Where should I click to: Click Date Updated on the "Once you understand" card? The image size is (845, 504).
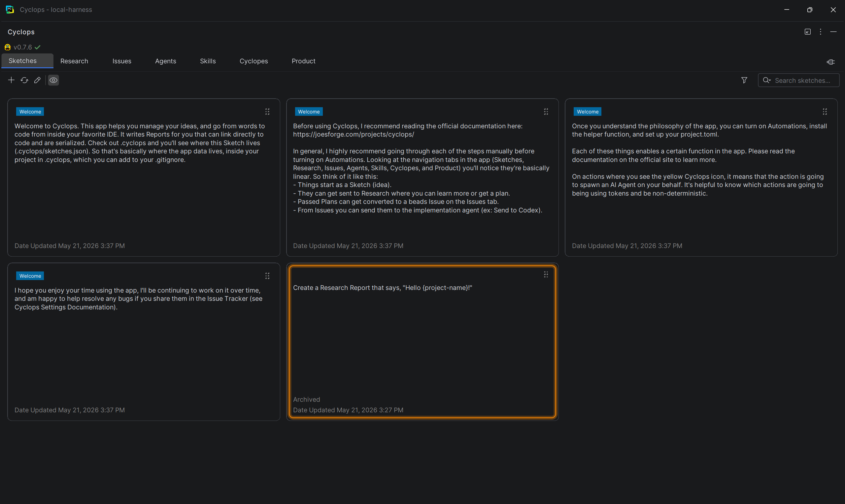tap(627, 245)
